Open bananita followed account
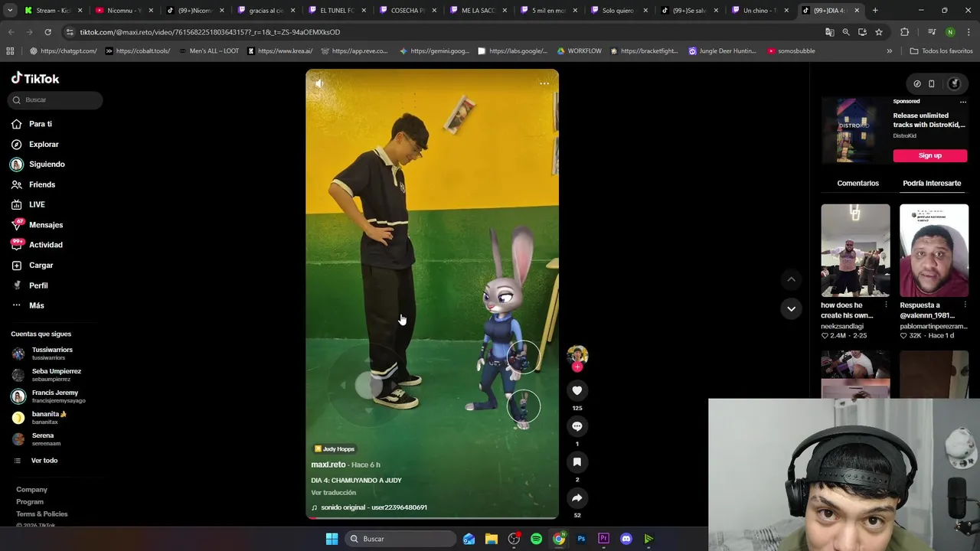This screenshot has height=551, width=980. point(49,418)
